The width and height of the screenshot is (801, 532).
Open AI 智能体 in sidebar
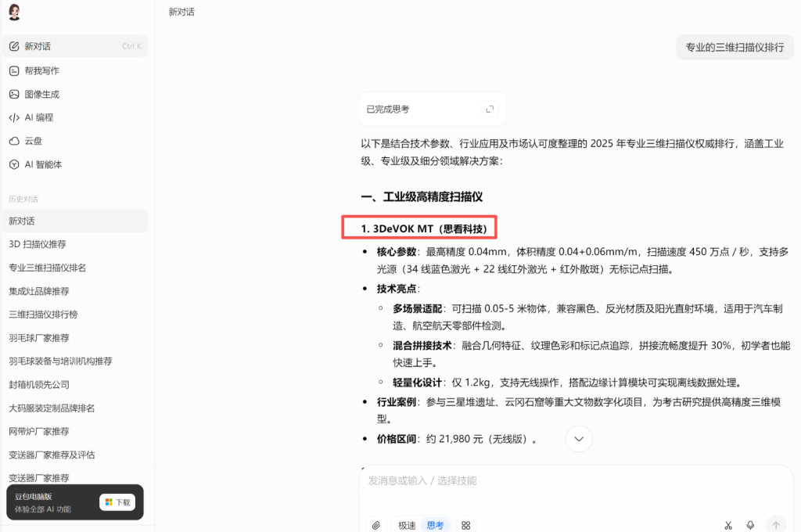click(43, 164)
